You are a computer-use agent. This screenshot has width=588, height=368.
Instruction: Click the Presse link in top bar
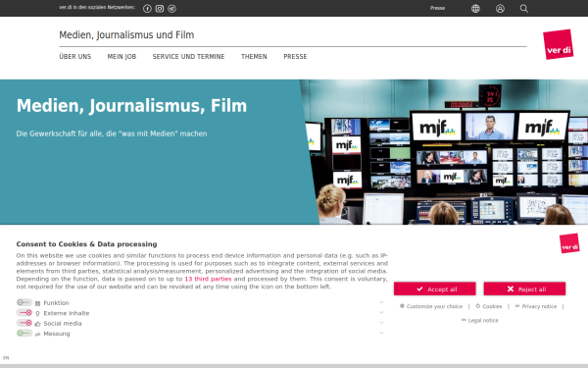pyautogui.click(x=438, y=8)
